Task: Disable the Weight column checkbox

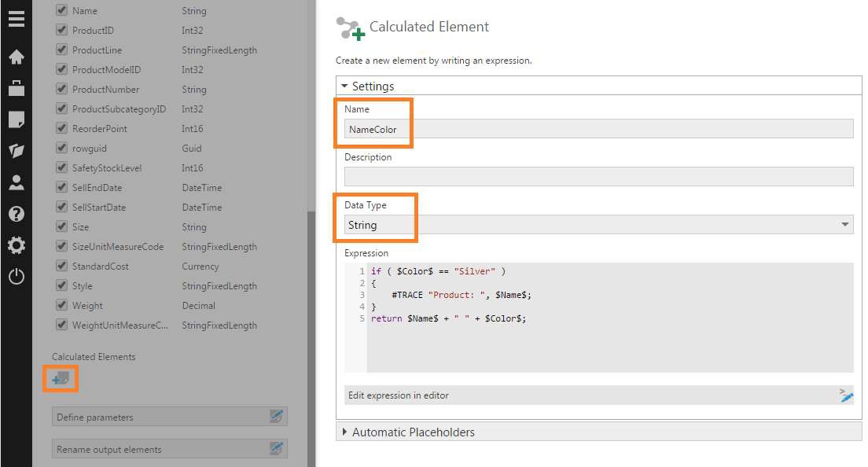Action: coord(61,305)
